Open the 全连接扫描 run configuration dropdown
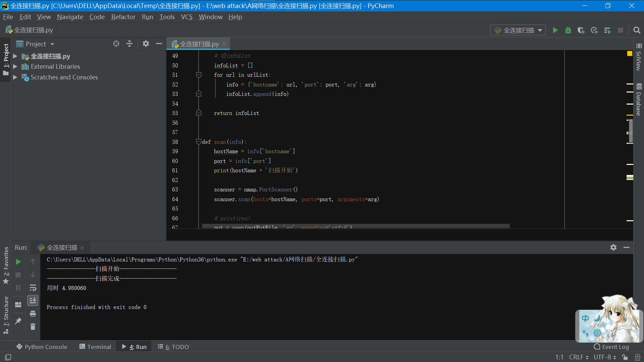This screenshot has width=644, height=362. coord(518,30)
